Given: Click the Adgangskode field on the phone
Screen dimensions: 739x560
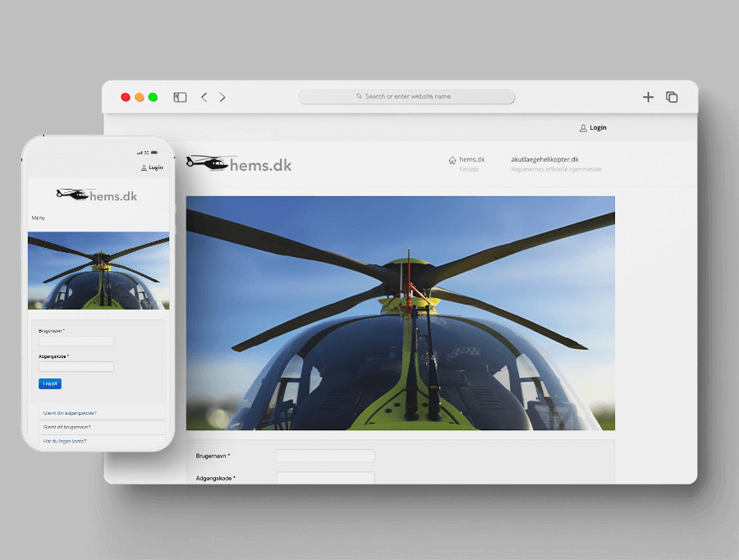Looking at the screenshot, I should [76, 367].
